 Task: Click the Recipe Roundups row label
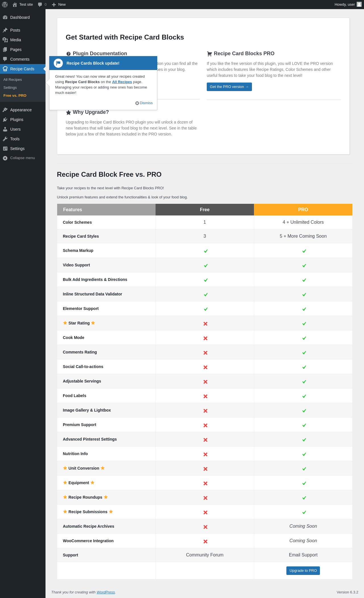(x=85, y=497)
